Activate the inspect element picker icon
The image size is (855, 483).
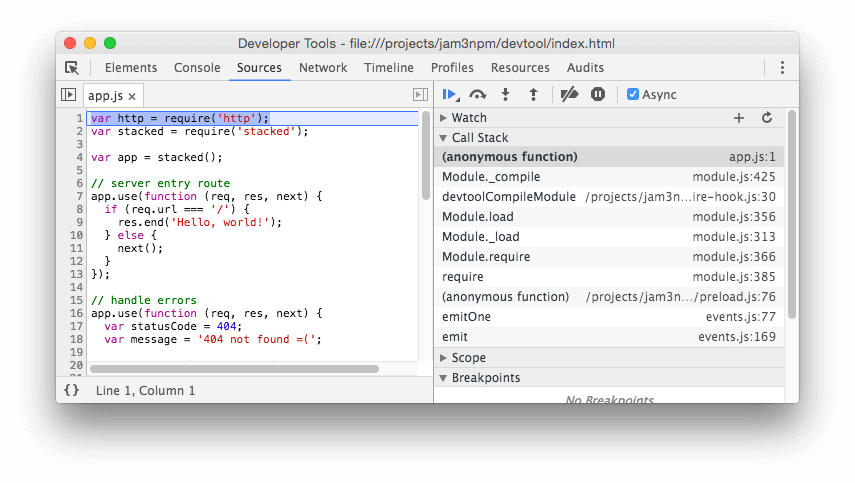72,68
